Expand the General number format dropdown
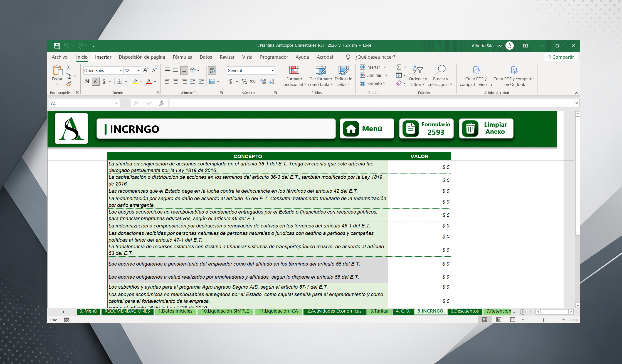The height and width of the screenshot is (364, 622). pyautogui.click(x=273, y=71)
